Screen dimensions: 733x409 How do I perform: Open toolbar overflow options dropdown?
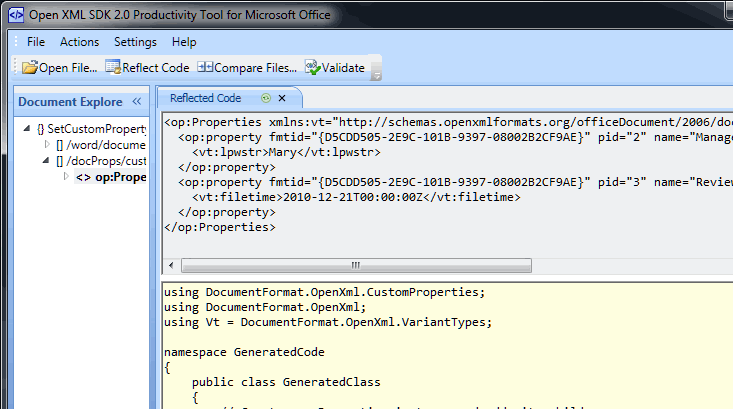376,74
